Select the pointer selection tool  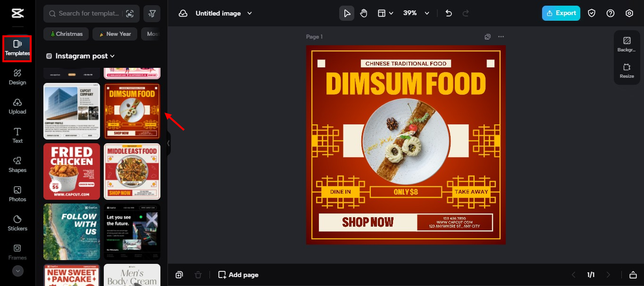[x=347, y=14]
